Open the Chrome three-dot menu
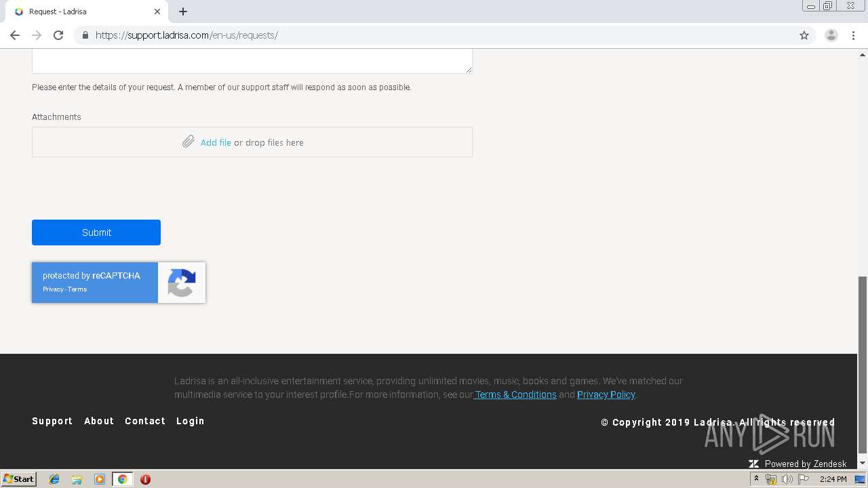This screenshot has width=868, height=488. 854,35
